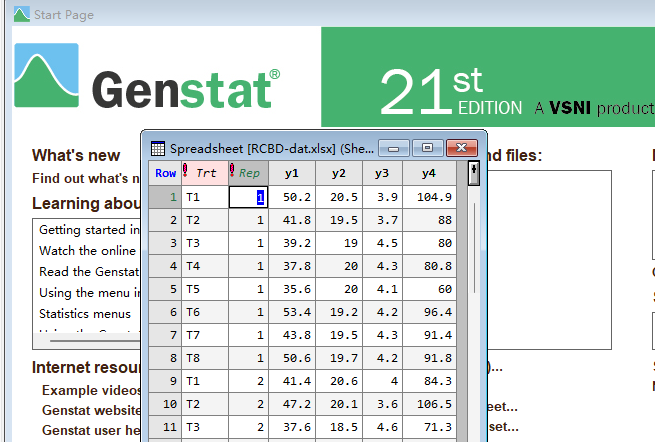Click the y2 value 20.6
This screenshot has width=655, height=442.
click(339, 381)
